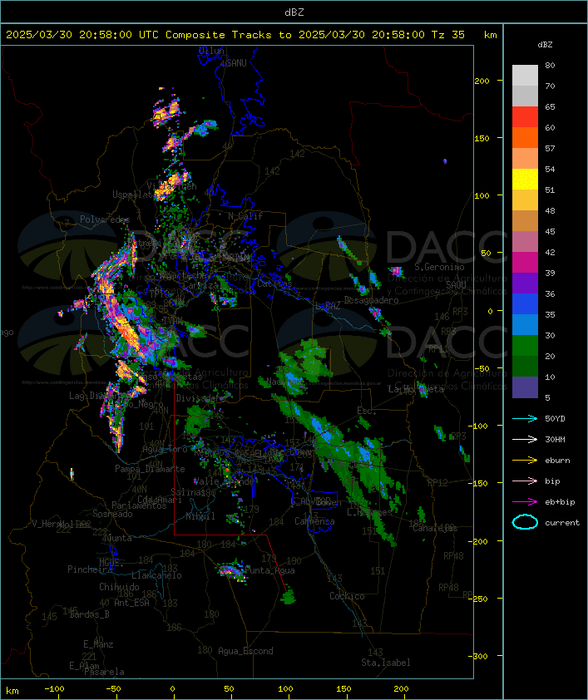Click the '80' value on the dBZ scale
This screenshot has width=588, height=700.
click(x=550, y=65)
